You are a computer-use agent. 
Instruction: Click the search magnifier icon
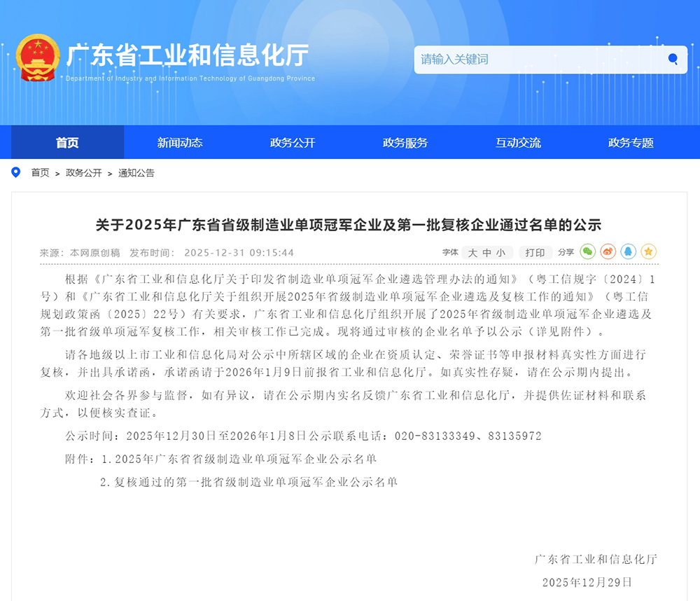[x=673, y=60]
